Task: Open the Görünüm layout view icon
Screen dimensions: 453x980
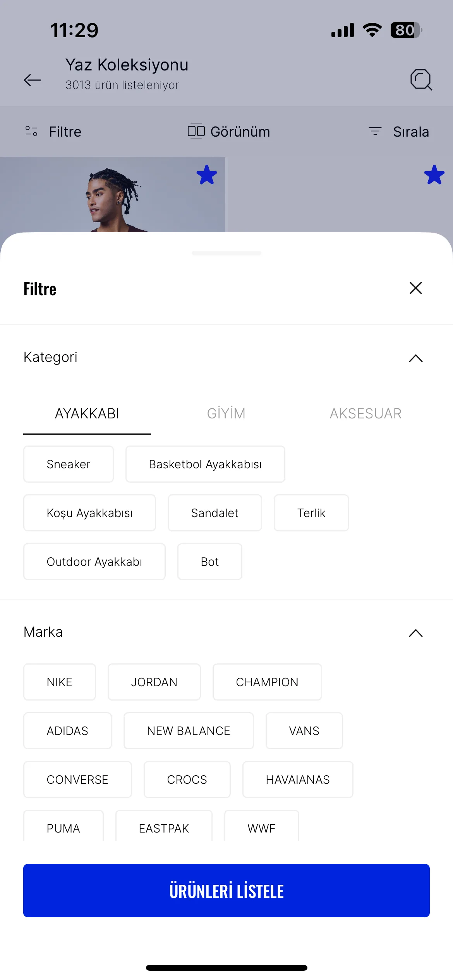Action: [196, 131]
